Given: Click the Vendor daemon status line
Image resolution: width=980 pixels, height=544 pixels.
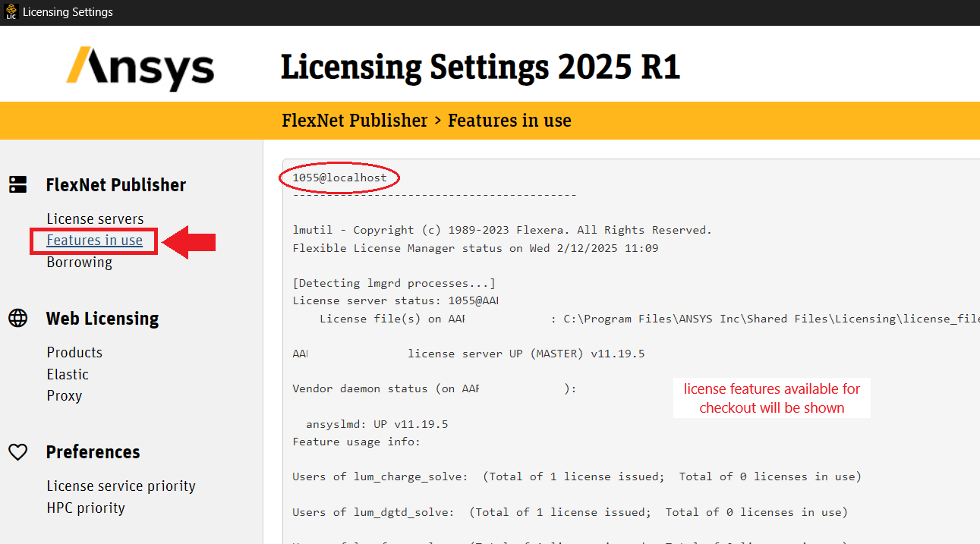Looking at the screenshot, I should click(434, 388).
